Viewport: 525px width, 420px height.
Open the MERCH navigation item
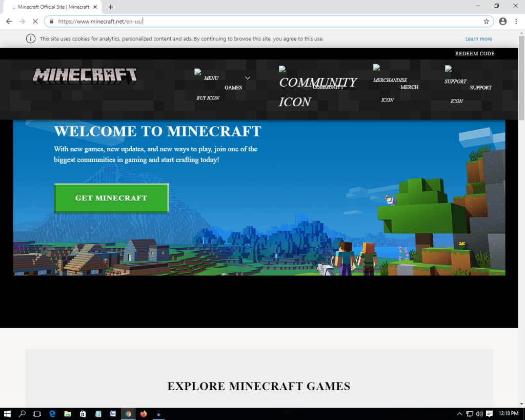coord(409,87)
